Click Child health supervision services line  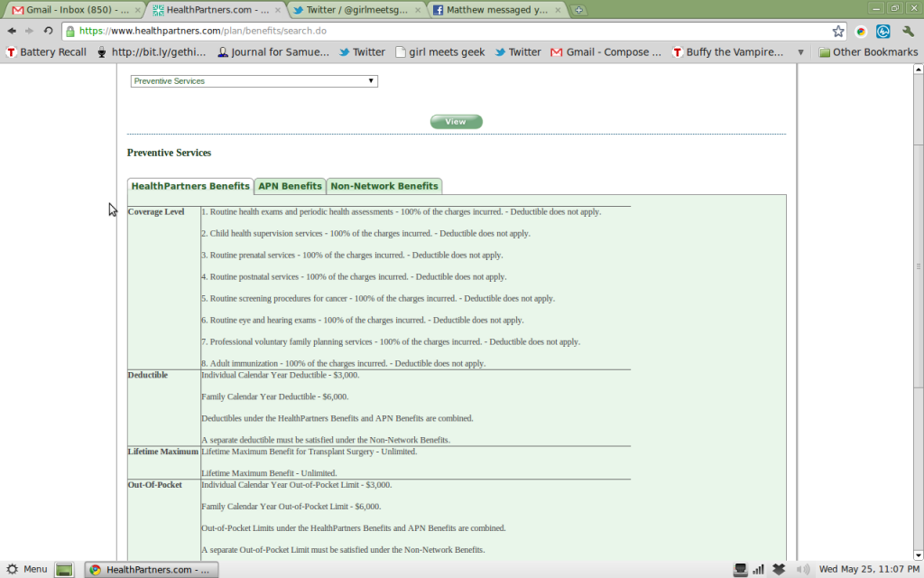click(366, 234)
